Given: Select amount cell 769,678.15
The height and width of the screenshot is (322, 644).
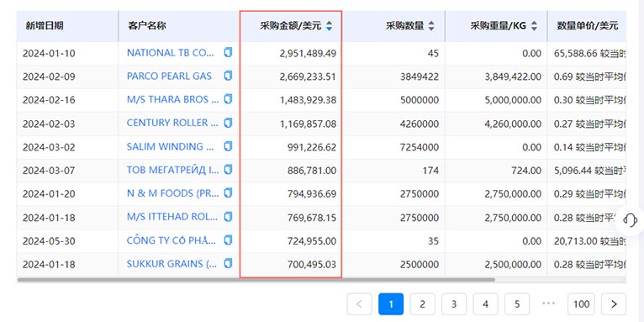Looking at the screenshot, I should (312, 217).
